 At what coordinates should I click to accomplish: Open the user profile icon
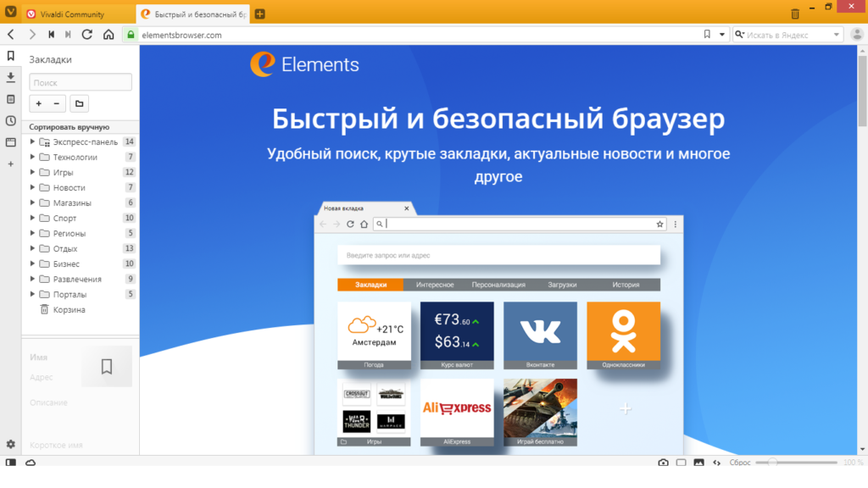pos(856,34)
